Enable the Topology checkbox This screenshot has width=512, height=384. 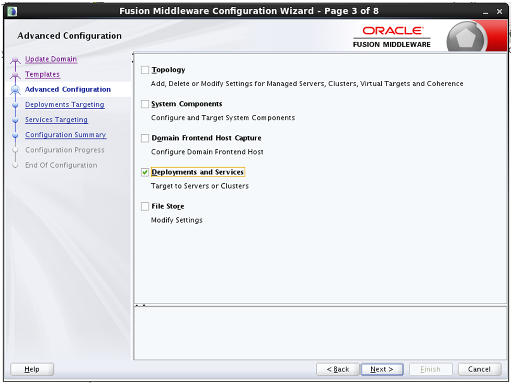click(145, 70)
